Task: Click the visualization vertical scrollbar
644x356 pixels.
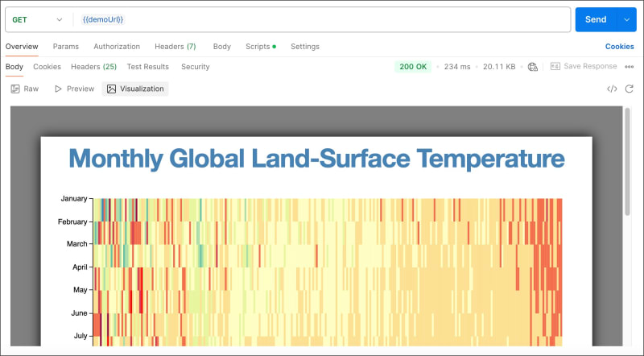Action: coord(627,162)
